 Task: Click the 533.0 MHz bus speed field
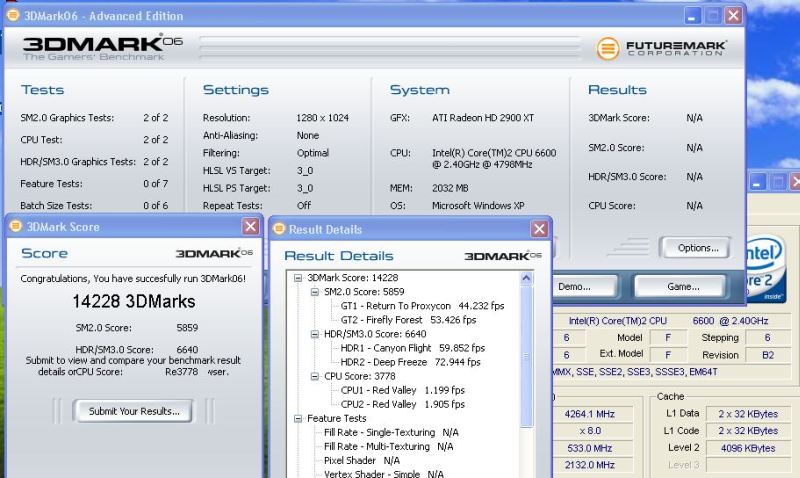point(593,448)
